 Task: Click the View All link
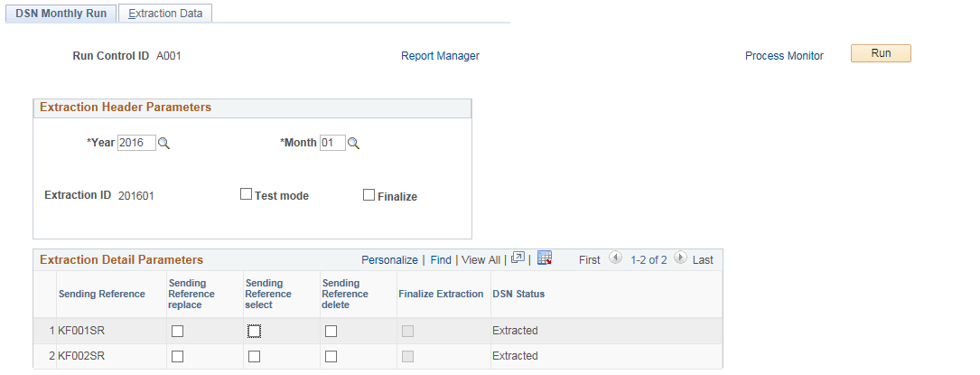pyautogui.click(x=481, y=260)
